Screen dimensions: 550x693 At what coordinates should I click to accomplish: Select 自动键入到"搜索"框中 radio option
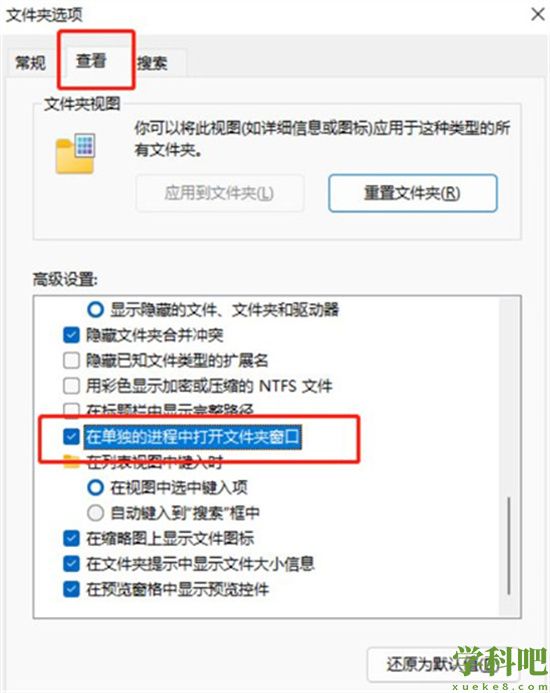coord(95,513)
